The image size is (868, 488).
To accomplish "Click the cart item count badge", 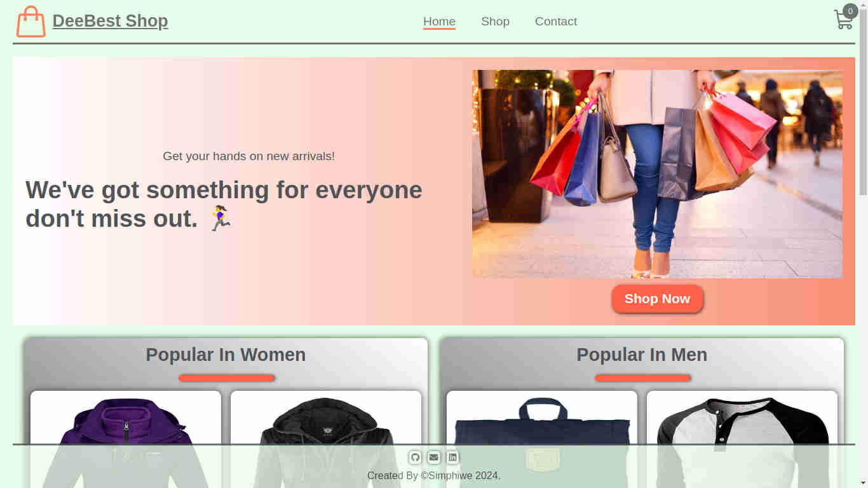I will pyautogui.click(x=850, y=11).
